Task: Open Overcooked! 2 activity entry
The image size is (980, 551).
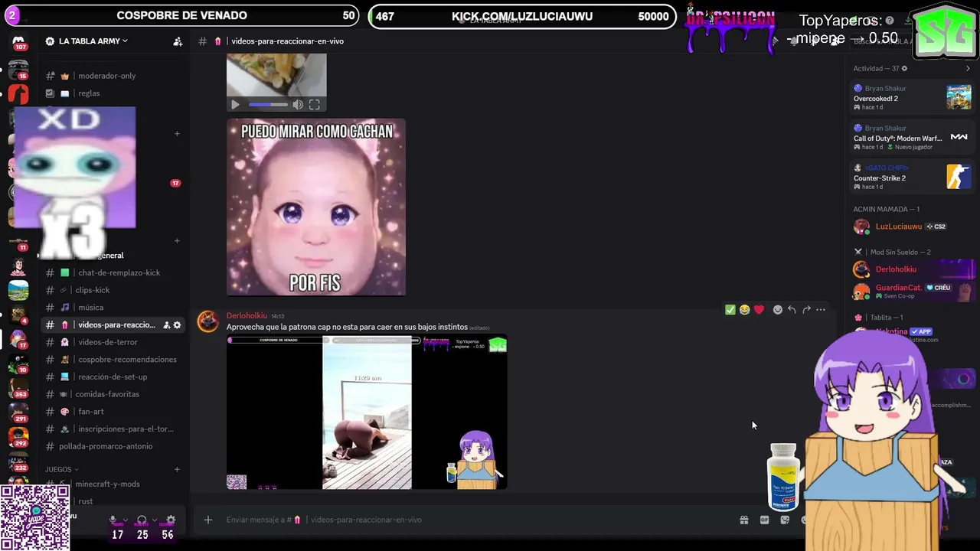Action: 912,97
